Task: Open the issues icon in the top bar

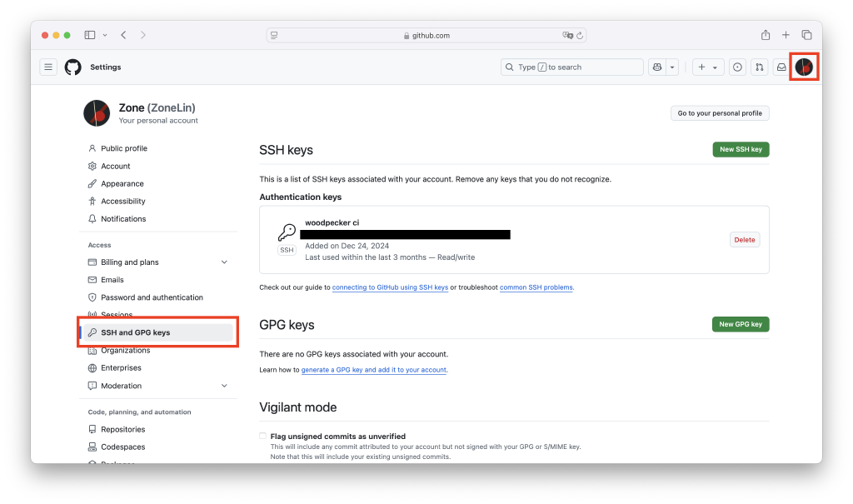Action: (x=737, y=67)
